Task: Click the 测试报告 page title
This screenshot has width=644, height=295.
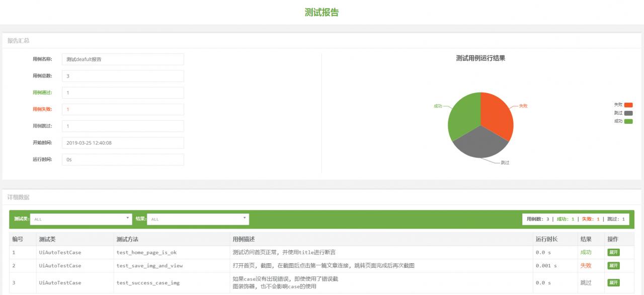Action: [322, 13]
